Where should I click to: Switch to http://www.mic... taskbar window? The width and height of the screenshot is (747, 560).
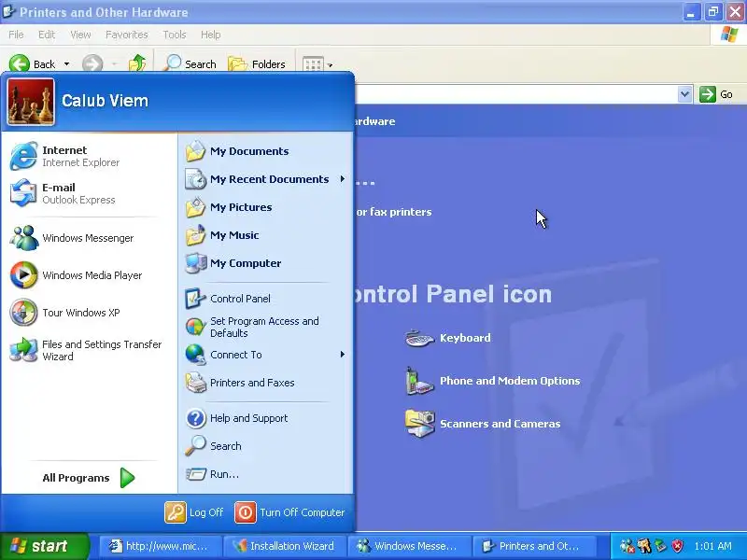click(160, 546)
